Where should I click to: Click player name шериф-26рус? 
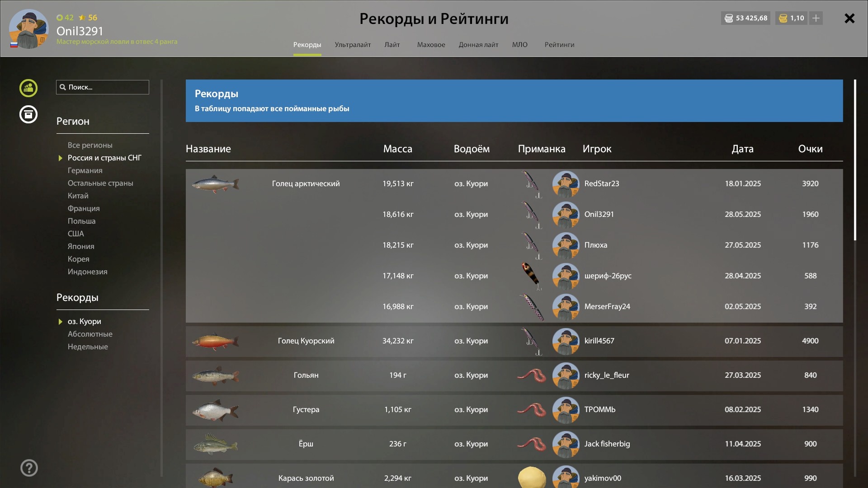pyautogui.click(x=608, y=276)
